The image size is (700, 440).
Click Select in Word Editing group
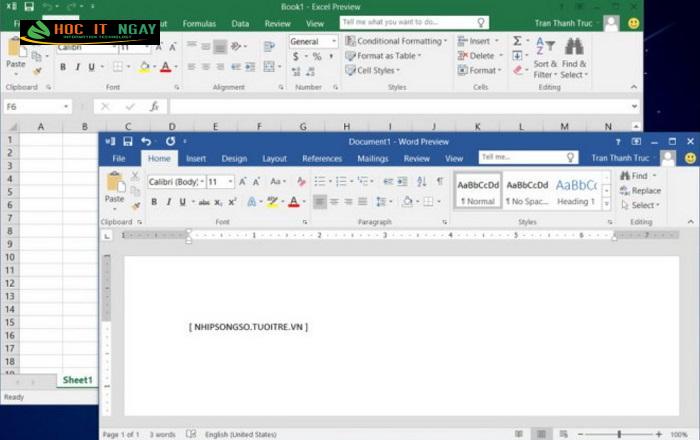pyautogui.click(x=640, y=205)
